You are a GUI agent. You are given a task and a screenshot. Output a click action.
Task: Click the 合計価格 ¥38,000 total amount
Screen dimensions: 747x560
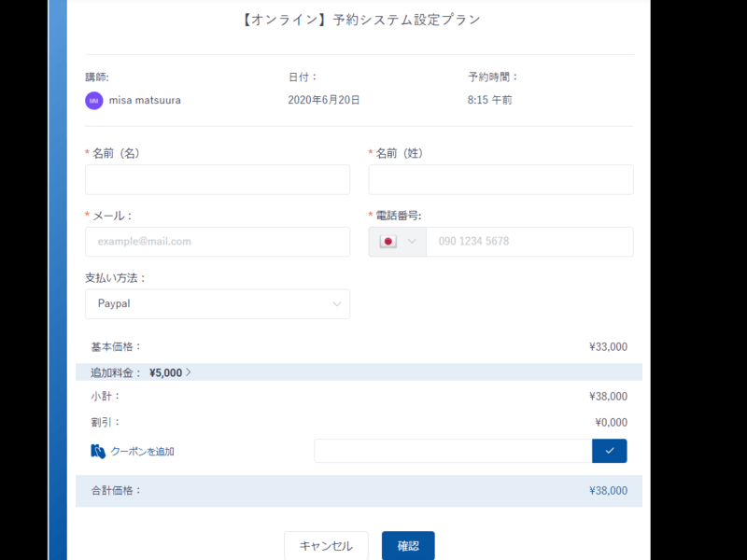[x=608, y=491]
